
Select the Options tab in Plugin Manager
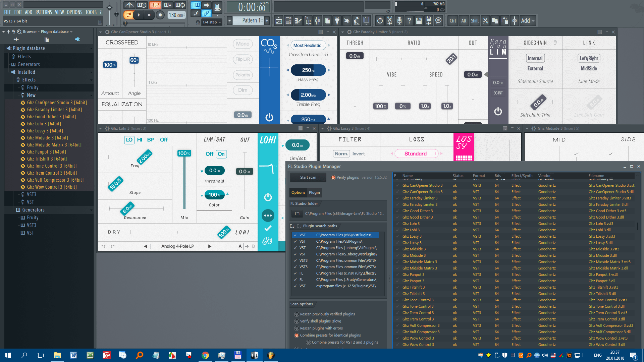coord(298,193)
